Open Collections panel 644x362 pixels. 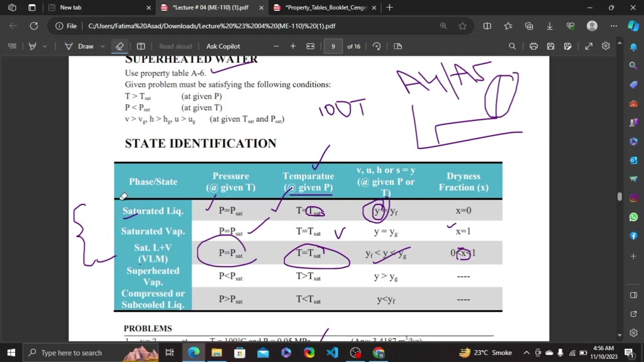point(529,26)
